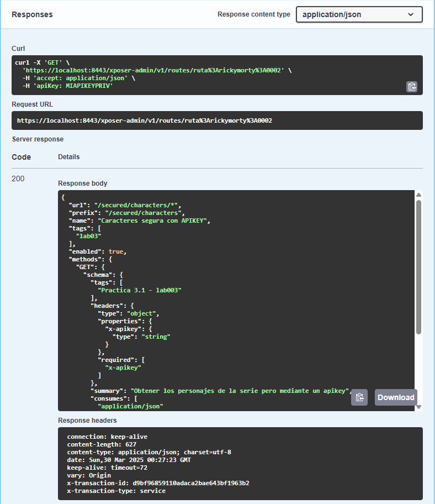Click the 200 status code

click(18, 179)
